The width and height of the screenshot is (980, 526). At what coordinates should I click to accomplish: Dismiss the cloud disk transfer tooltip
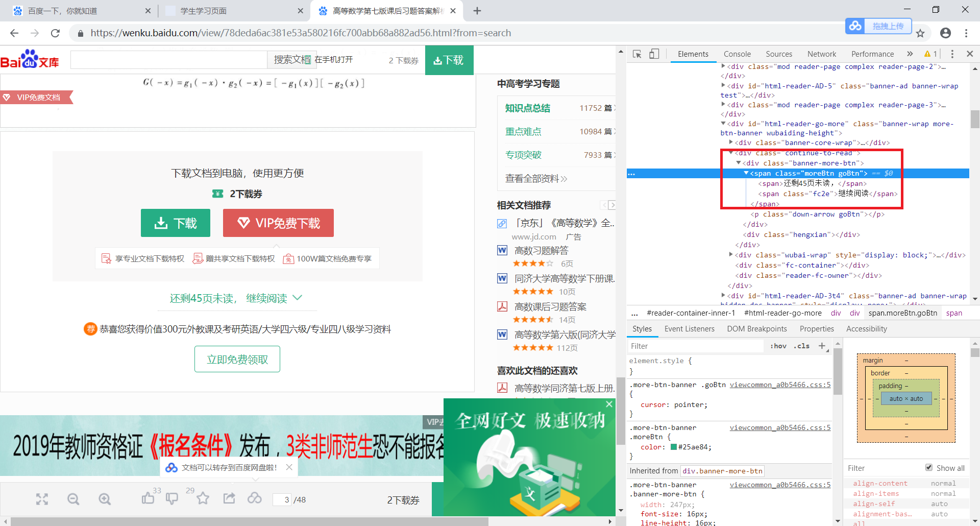tap(289, 467)
